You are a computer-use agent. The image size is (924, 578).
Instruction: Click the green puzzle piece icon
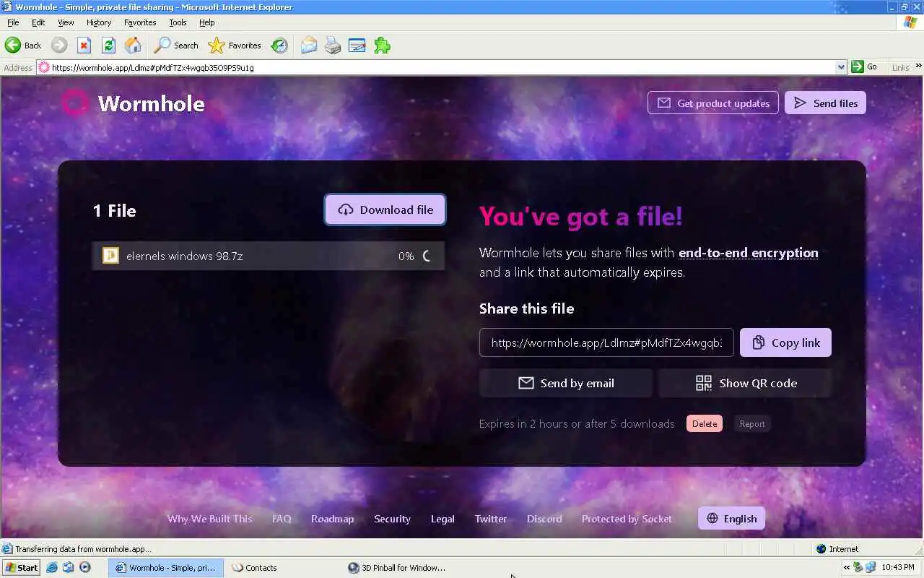click(x=382, y=45)
